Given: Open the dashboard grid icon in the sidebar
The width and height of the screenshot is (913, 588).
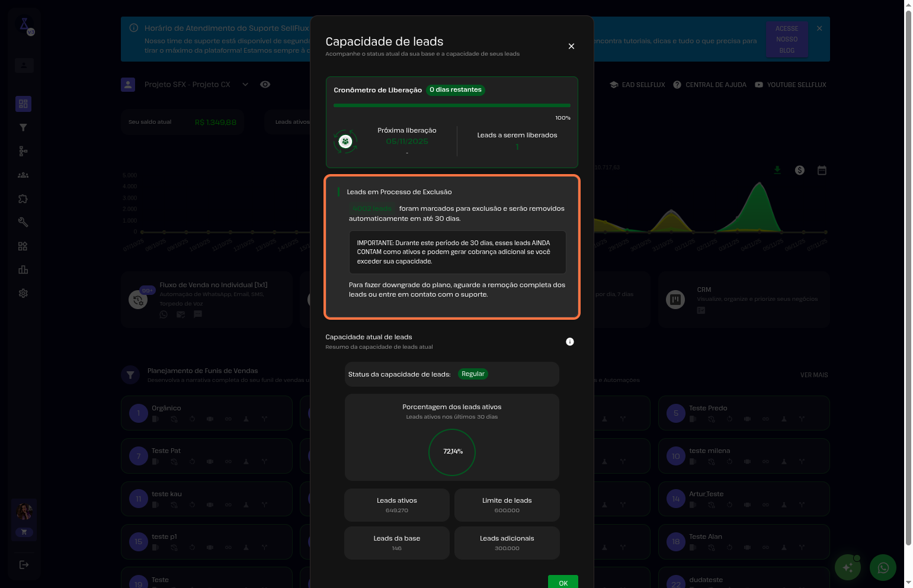Looking at the screenshot, I should (x=23, y=104).
